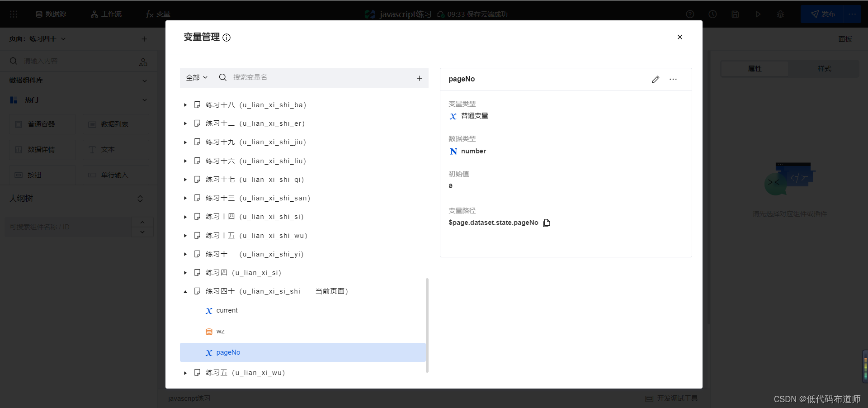Image resolution: width=868 pixels, height=408 pixels.
Task: Expand the 练习十七 tree node
Action: [x=185, y=180]
